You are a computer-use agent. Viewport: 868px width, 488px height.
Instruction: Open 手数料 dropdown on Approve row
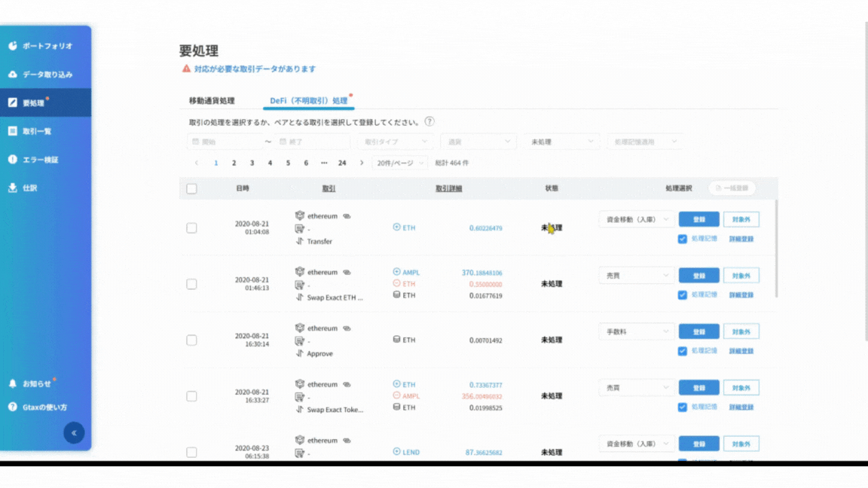[637, 331]
